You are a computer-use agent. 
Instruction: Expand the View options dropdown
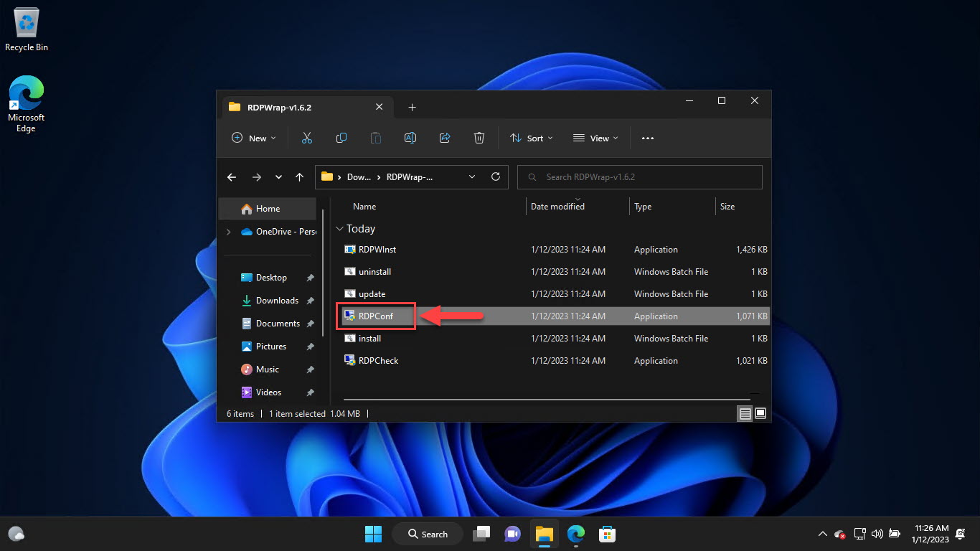(x=595, y=138)
